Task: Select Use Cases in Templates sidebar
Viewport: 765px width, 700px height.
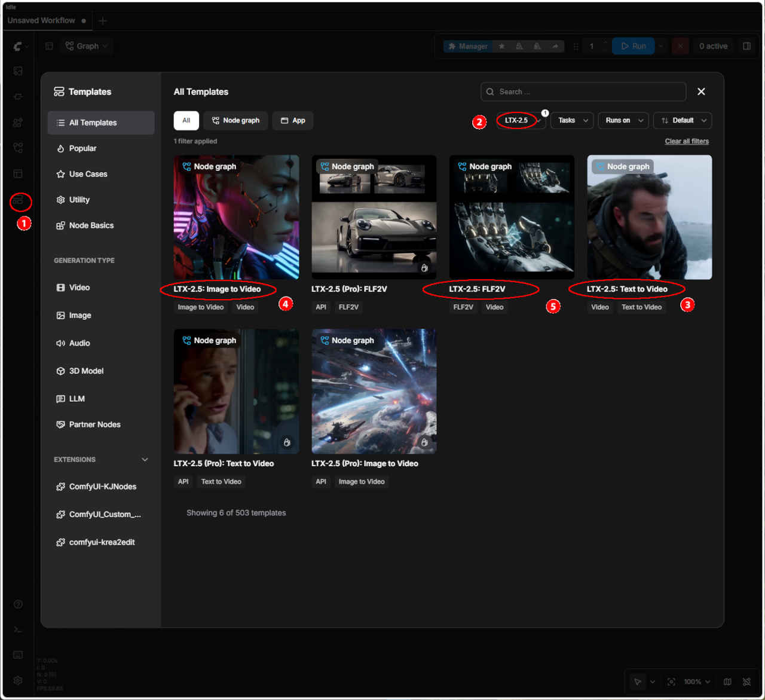Action: pyautogui.click(x=100, y=174)
